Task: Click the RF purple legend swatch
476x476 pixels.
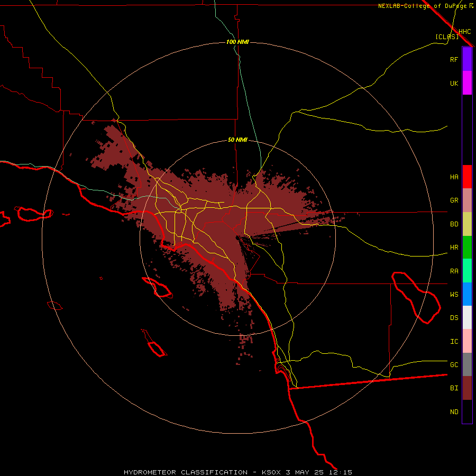Action: 467,59
